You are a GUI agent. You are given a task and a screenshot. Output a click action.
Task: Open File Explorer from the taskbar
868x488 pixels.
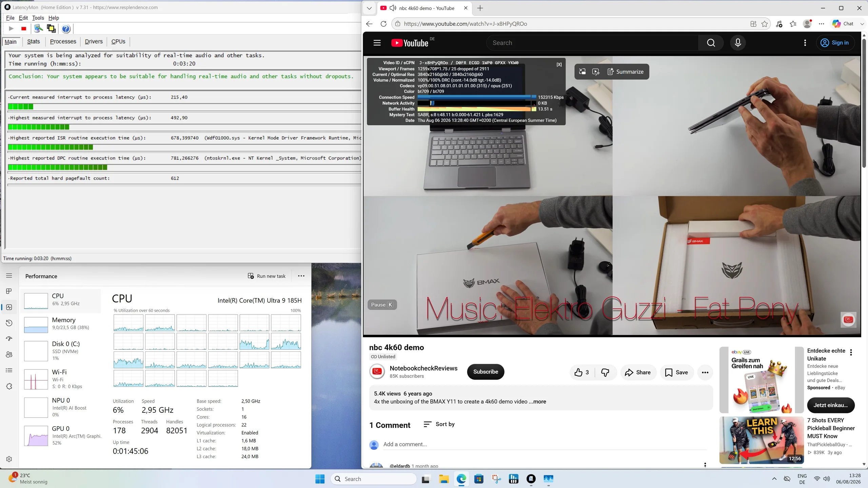[444, 479]
